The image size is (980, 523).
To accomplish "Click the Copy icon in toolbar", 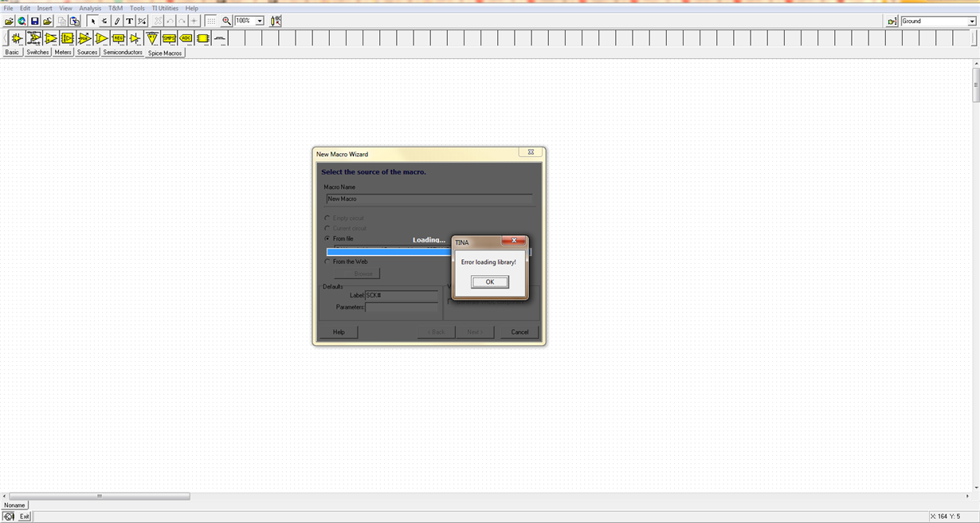I will (x=62, y=22).
